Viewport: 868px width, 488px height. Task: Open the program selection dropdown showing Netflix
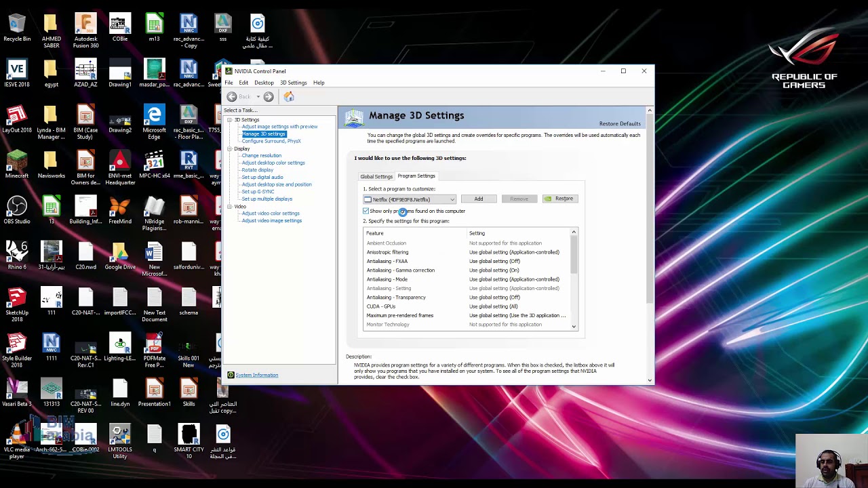[x=410, y=199]
